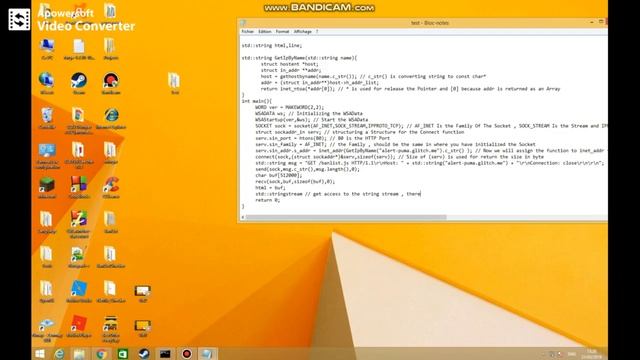This screenshot has width=640, height=360.
Task: Click the Bloc-notes title bar icon
Action: [243, 23]
